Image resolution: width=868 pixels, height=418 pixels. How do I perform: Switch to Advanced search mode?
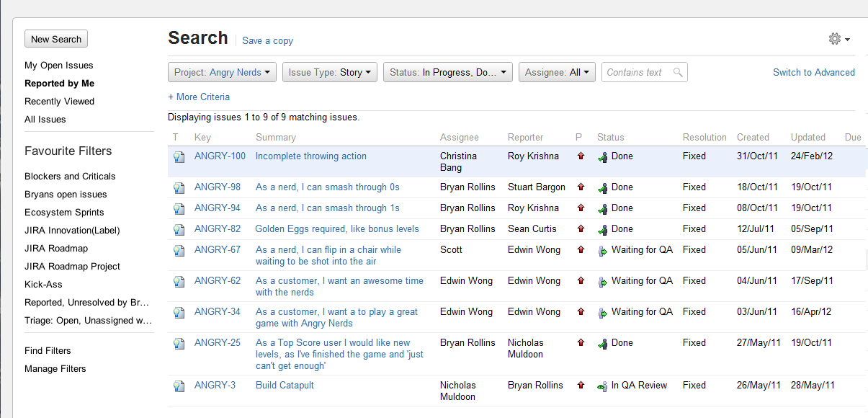pos(814,72)
